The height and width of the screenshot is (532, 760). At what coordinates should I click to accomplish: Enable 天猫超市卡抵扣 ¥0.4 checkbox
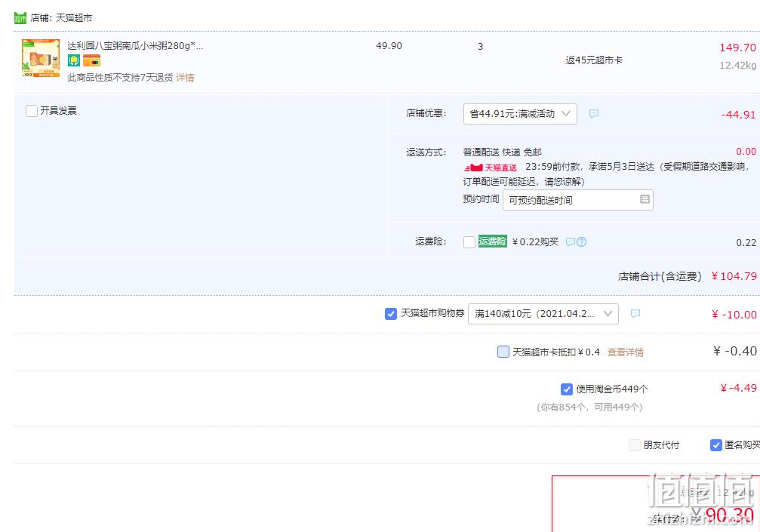(503, 352)
